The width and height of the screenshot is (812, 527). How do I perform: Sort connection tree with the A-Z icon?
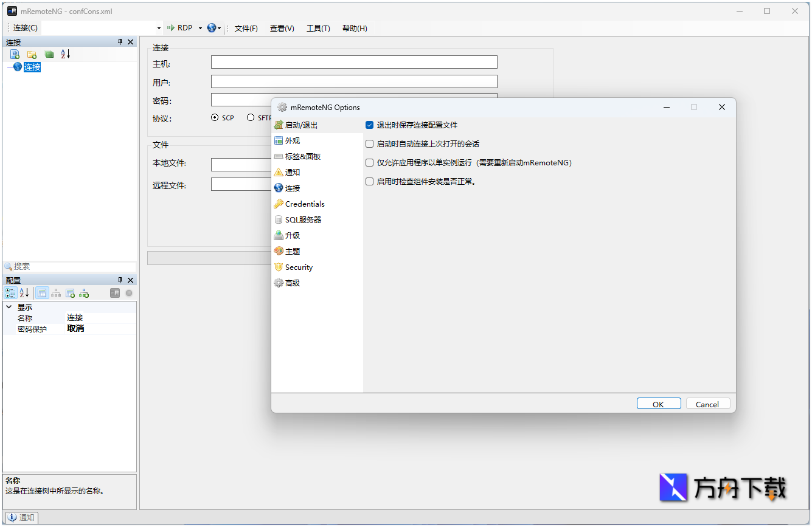point(66,54)
